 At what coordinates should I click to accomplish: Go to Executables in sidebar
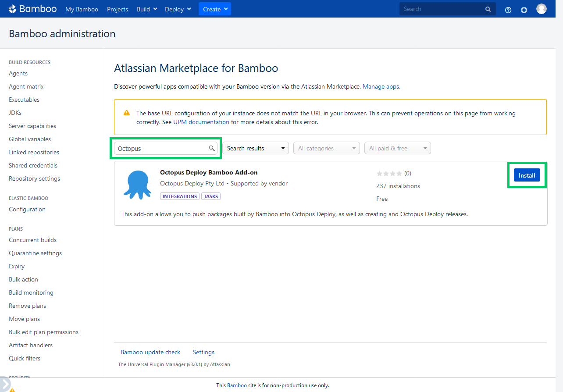point(24,100)
